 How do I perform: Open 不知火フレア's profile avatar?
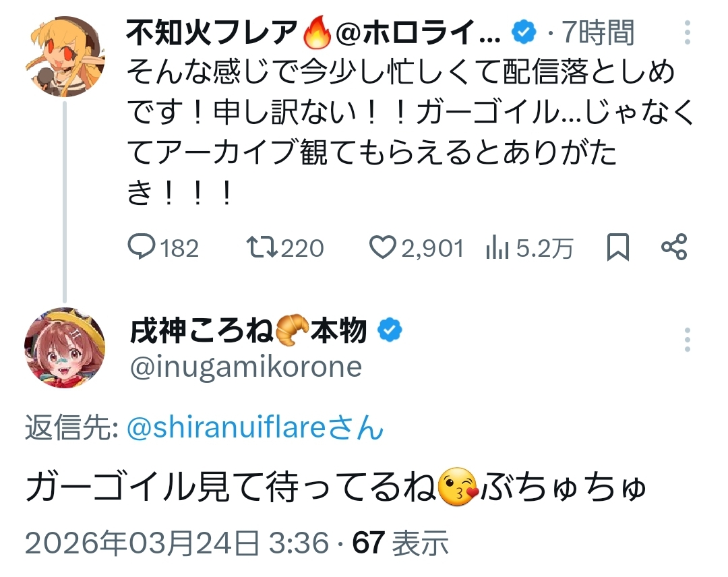click(65, 56)
